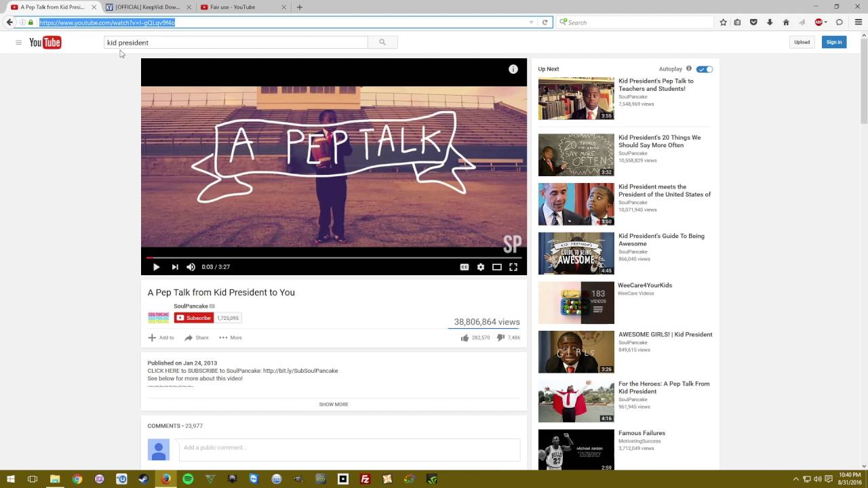The height and width of the screenshot is (488, 868).
Task: Dislike the video with thumbs down
Action: (500, 338)
